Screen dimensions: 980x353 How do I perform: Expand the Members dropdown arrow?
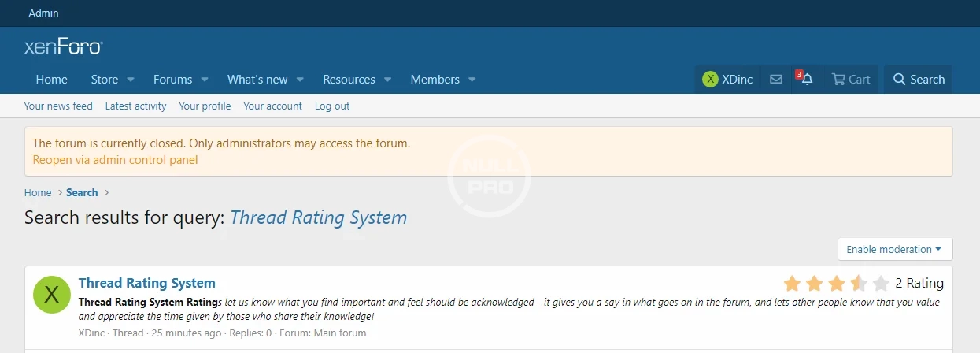[472, 80]
